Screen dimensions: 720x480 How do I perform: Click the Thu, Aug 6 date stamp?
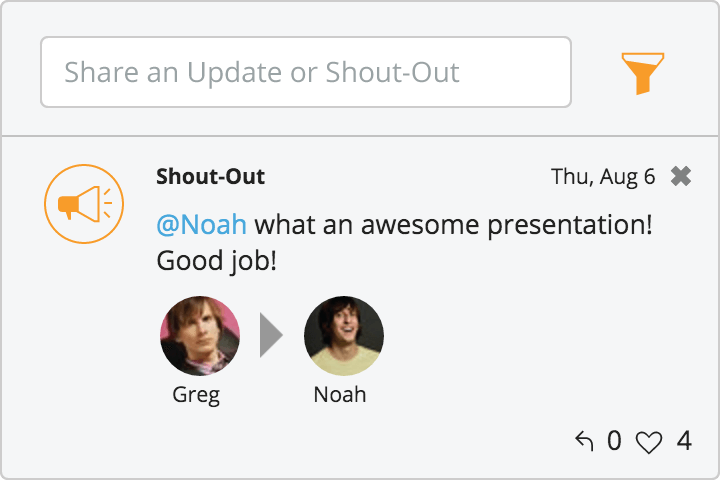pos(603,177)
